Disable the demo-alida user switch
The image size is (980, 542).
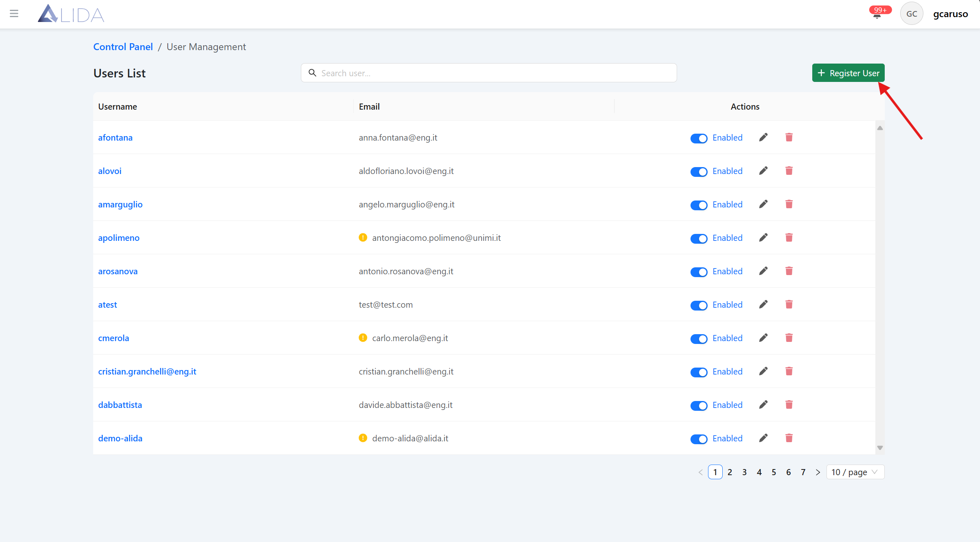(x=699, y=439)
